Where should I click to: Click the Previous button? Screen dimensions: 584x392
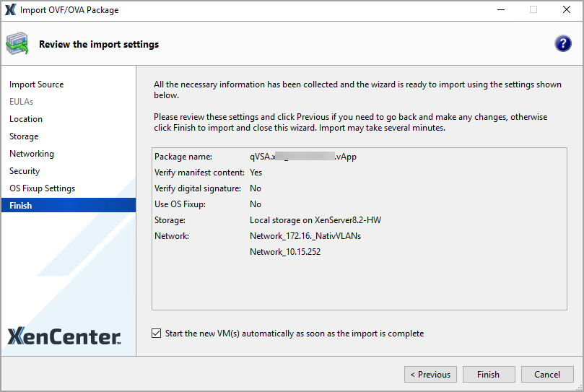[430, 375]
